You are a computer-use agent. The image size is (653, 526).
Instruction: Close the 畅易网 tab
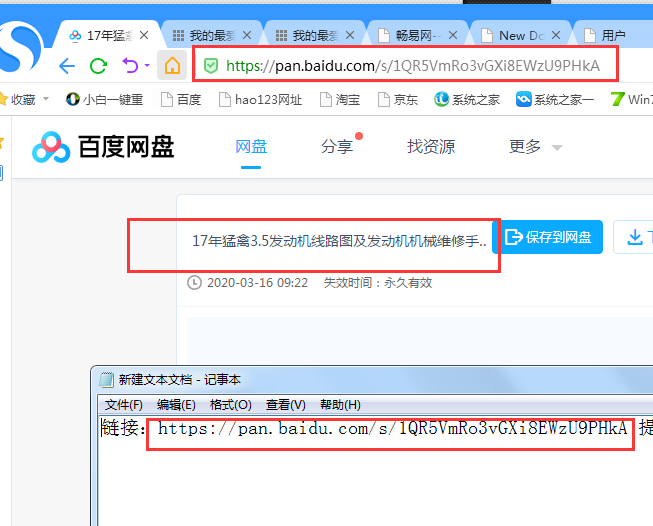pyautogui.click(x=453, y=35)
